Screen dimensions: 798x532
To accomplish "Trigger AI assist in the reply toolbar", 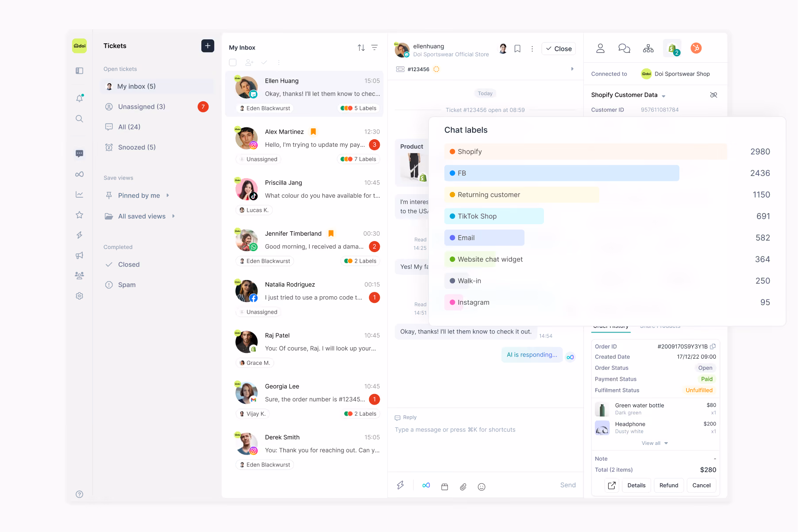I will 426,485.
